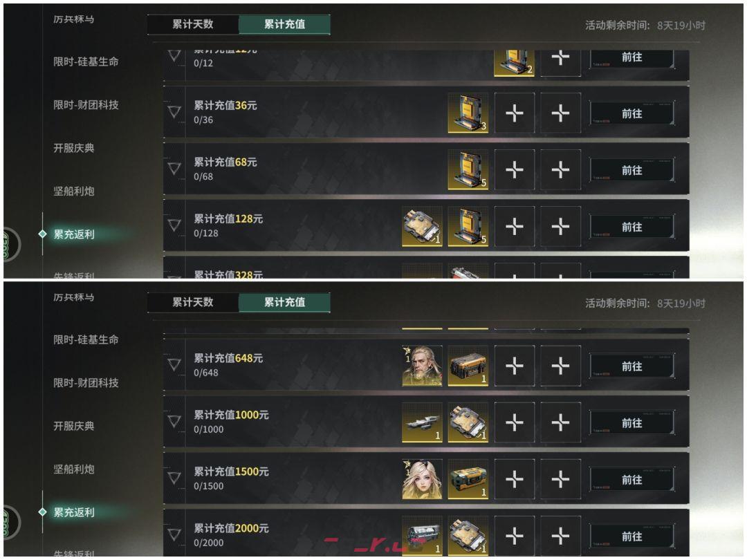Click the spaceship reward in 1000元 row
747x560 pixels.
[422, 422]
